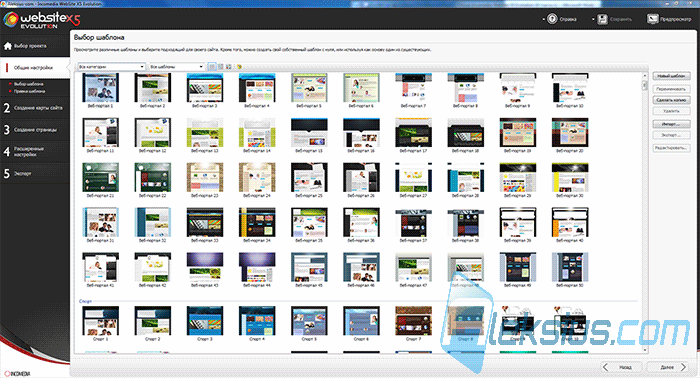The height and width of the screenshot is (378, 700).
Task: Select Общие настройки step in sidebar
Action: [x=35, y=67]
